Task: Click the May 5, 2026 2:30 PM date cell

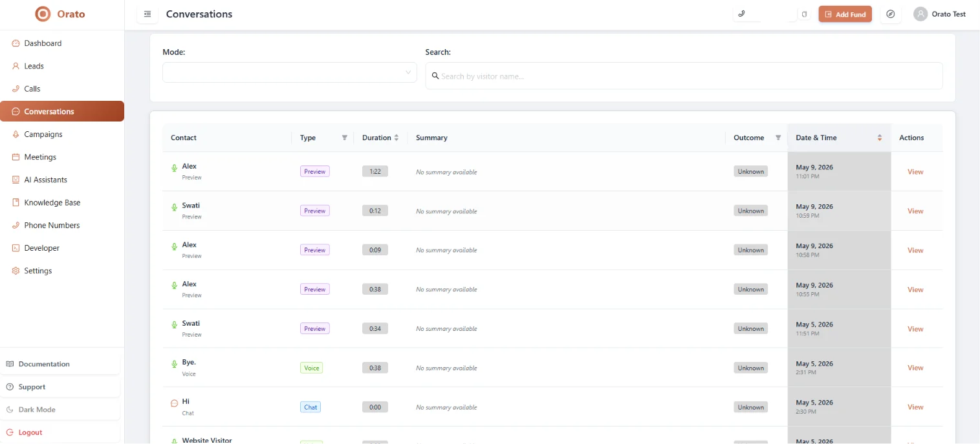Action: pos(839,407)
